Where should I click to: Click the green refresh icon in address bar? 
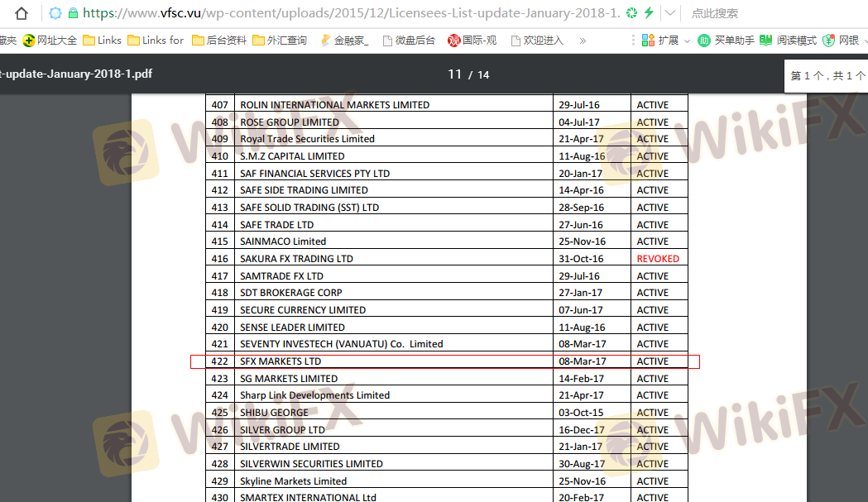(631, 13)
